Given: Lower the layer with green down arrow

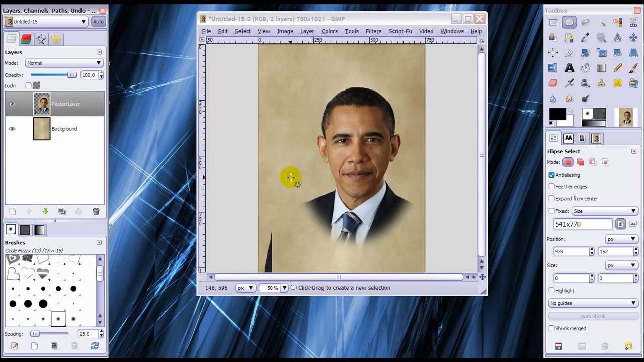Looking at the screenshot, I should (45, 212).
